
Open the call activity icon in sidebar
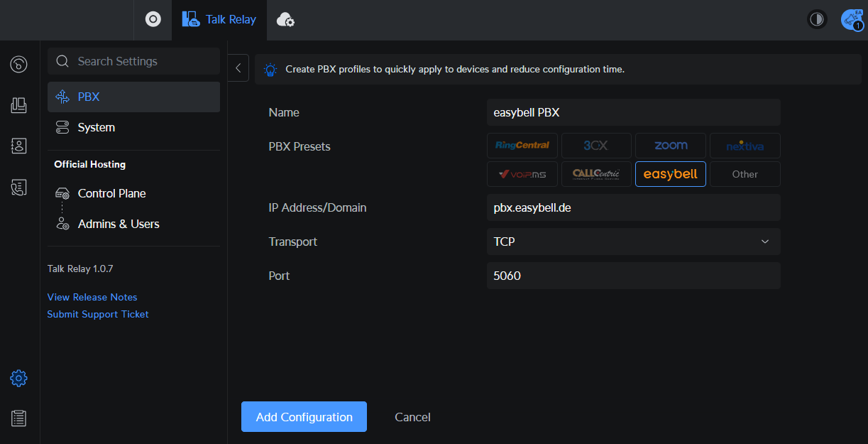[19, 65]
